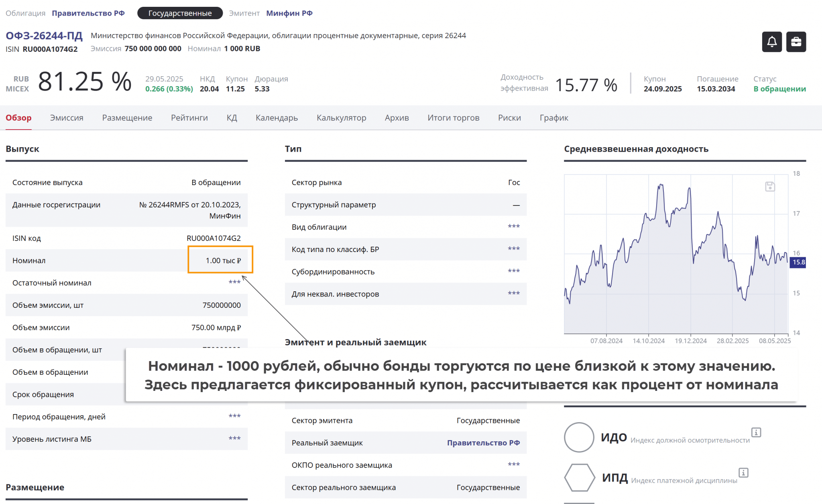
Task: Click the portfolio briefcase icon
Action: pyautogui.click(x=796, y=42)
